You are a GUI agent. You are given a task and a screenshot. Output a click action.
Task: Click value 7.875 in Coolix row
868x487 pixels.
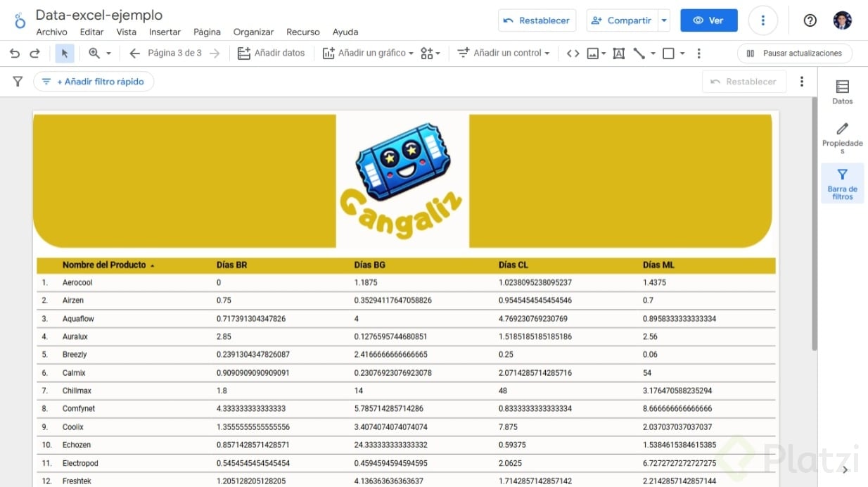point(508,427)
